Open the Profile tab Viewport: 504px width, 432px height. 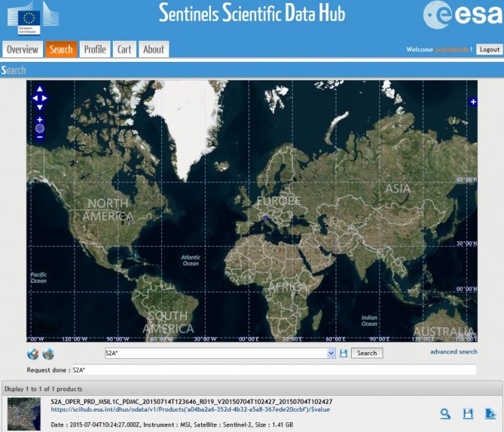(x=95, y=49)
